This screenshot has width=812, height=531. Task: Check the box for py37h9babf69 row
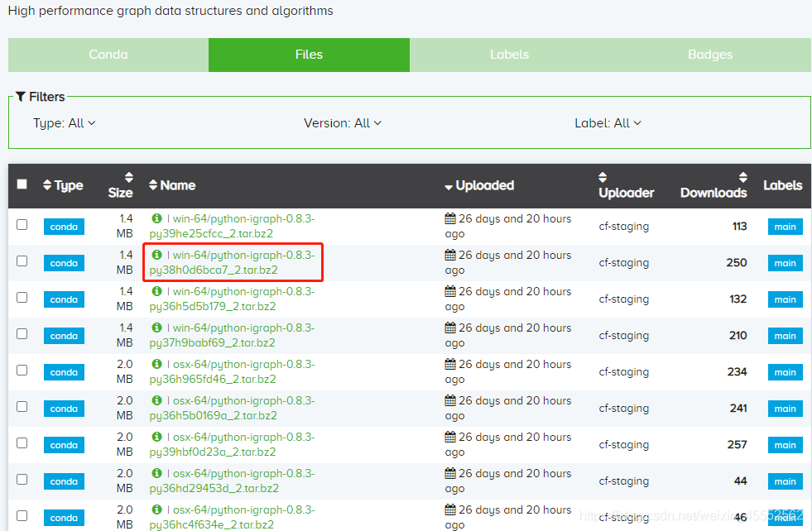pyautogui.click(x=22, y=334)
